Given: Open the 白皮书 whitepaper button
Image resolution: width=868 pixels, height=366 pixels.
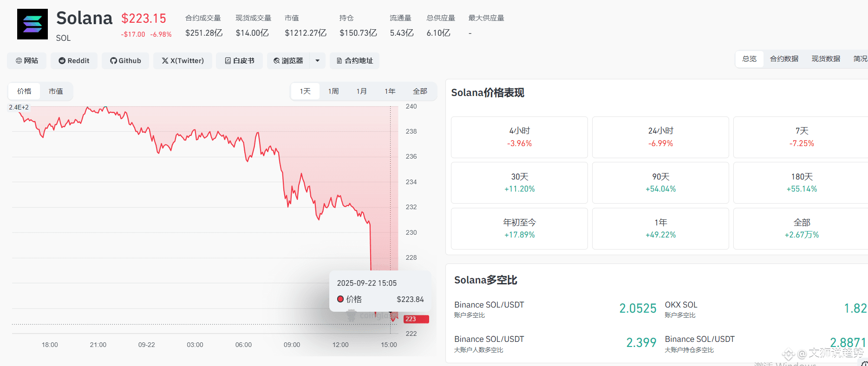Looking at the screenshot, I should [239, 61].
